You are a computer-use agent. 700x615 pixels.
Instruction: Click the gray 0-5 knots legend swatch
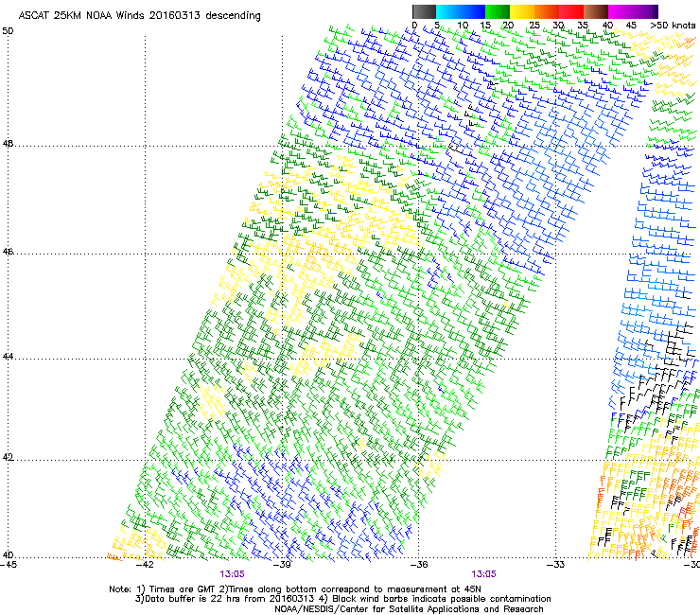click(x=424, y=11)
